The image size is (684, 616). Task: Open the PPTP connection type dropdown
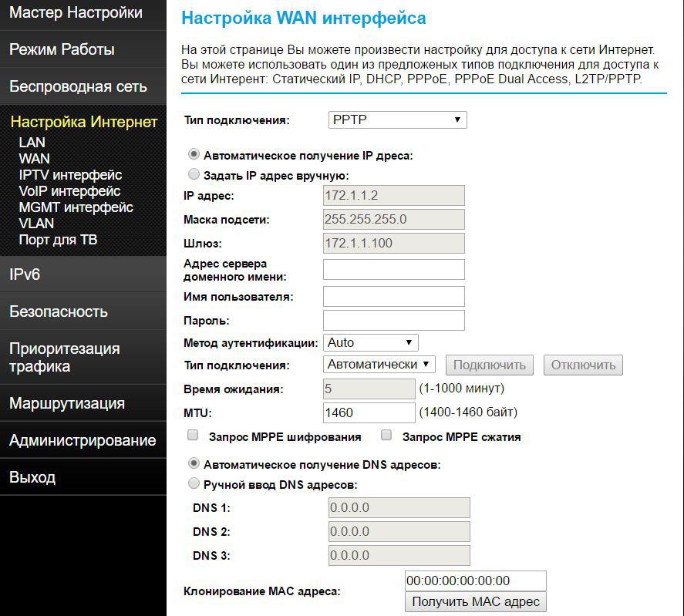click(397, 119)
